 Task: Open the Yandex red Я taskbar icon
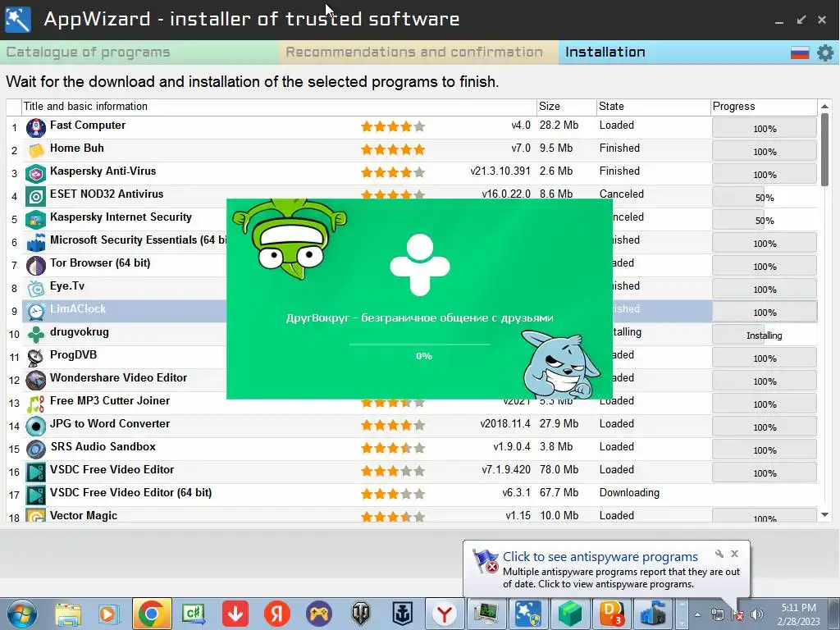(x=277, y=614)
